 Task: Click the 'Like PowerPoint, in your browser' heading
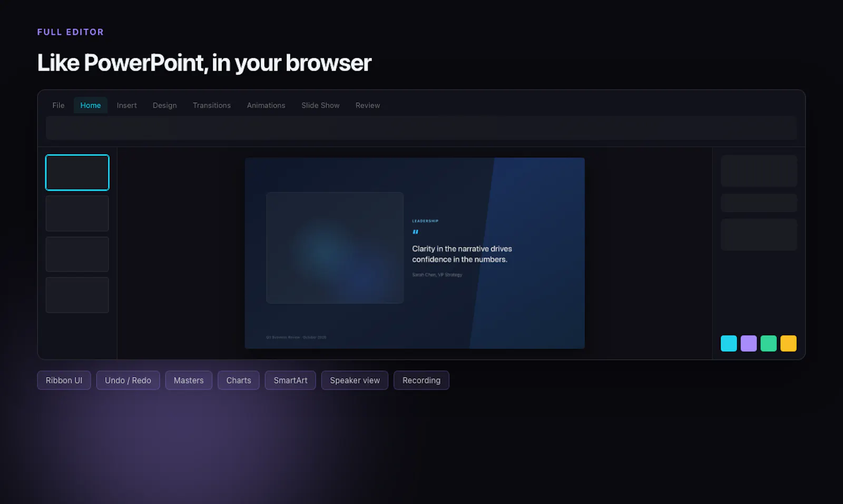pos(204,63)
